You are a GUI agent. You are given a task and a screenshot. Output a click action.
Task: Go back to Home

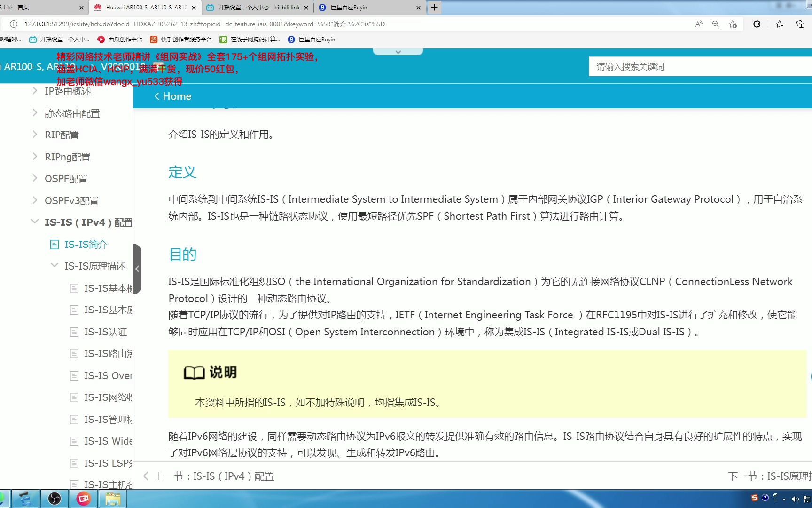point(173,96)
